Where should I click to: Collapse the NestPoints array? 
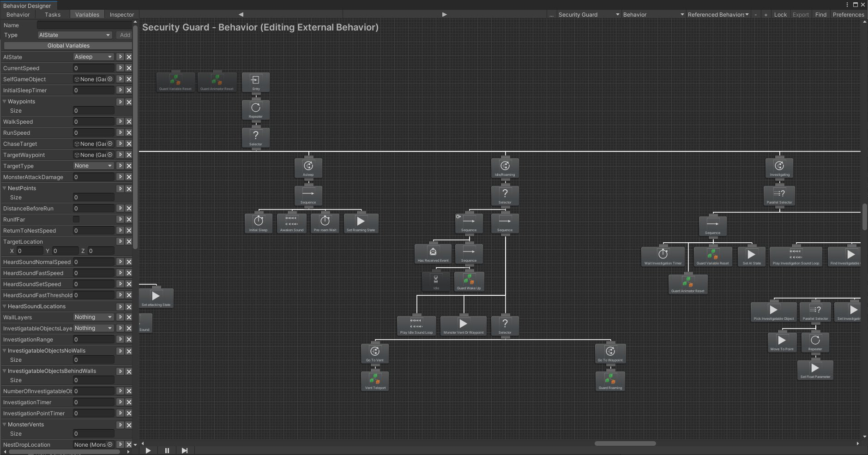coord(5,188)
